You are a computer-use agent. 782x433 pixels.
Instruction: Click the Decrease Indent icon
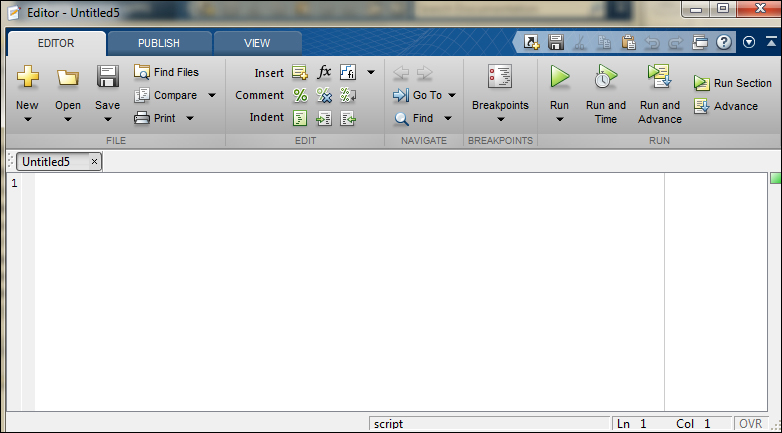point(348,118)
